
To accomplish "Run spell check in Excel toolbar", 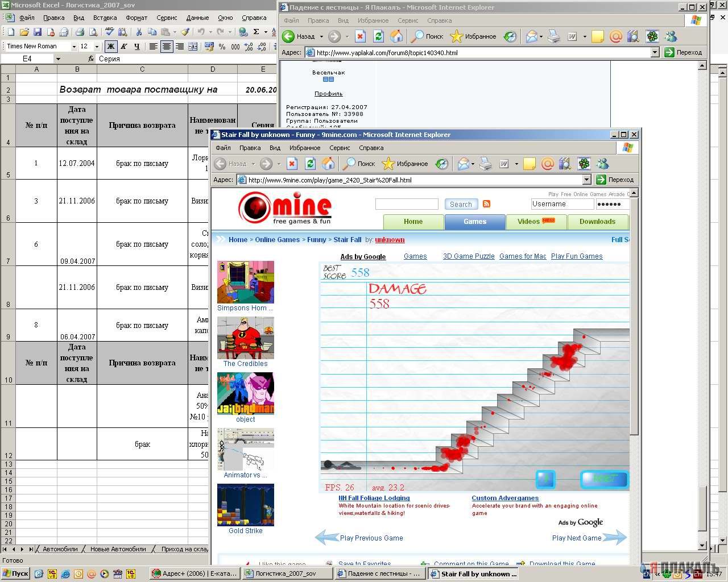I will click(x=109, y=32).
